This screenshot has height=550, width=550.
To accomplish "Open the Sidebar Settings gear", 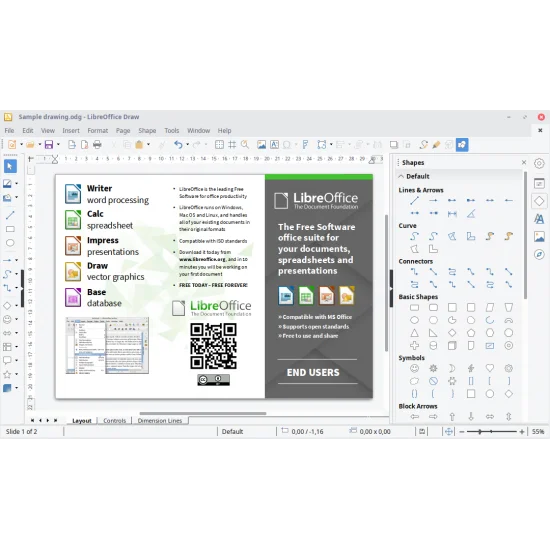I will click(x=539, y=163).
